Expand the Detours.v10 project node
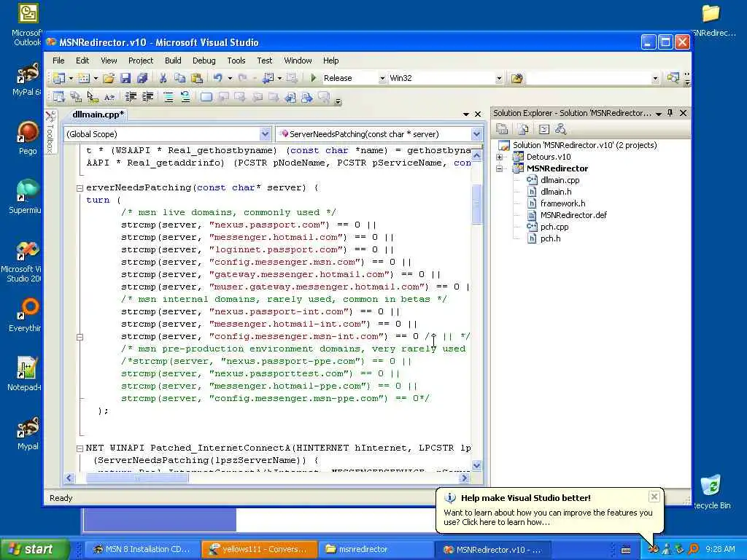Screen dimensions: 747x560 tap(499, 157)
